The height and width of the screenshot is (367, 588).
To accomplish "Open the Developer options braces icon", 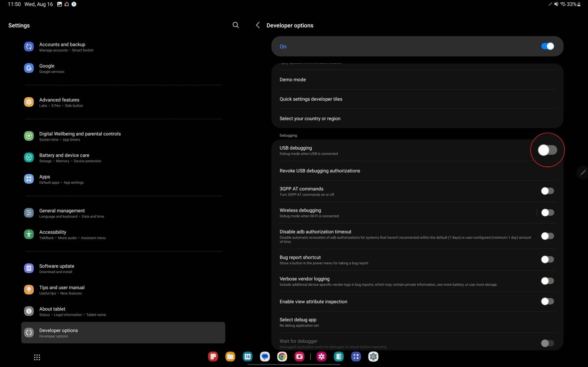I will 29,333.
